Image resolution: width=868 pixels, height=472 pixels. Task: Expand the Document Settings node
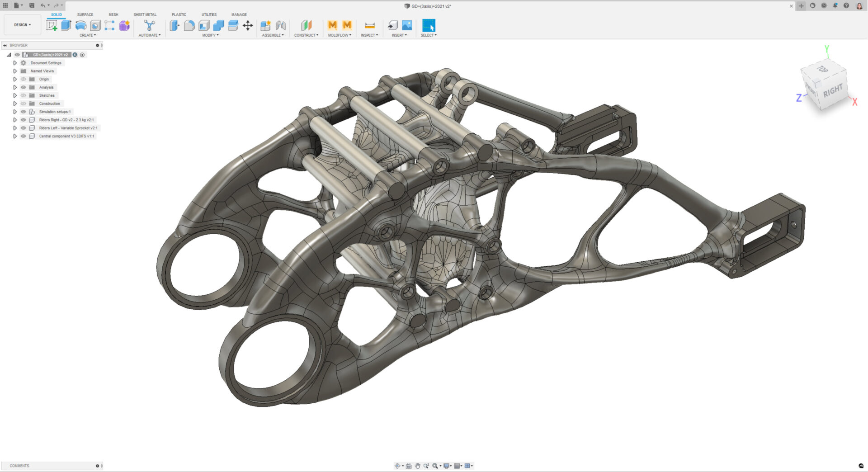coord(15,63)
